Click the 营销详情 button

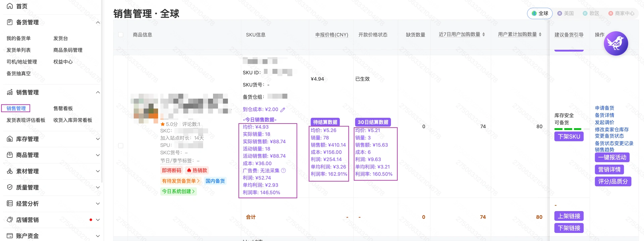(609, 170)
